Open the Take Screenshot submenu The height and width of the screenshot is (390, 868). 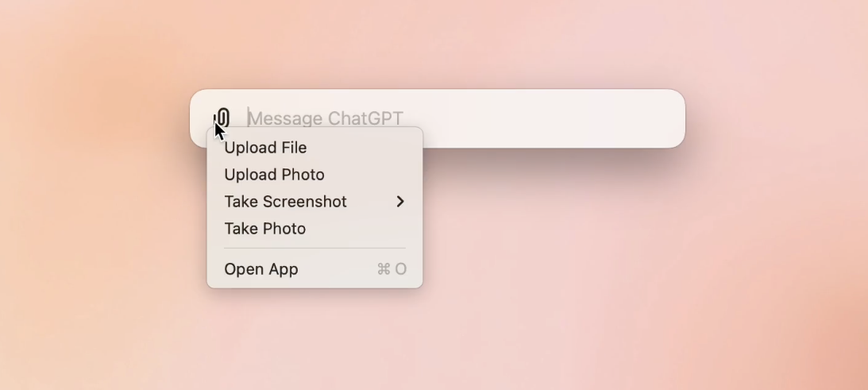(285, 202)
